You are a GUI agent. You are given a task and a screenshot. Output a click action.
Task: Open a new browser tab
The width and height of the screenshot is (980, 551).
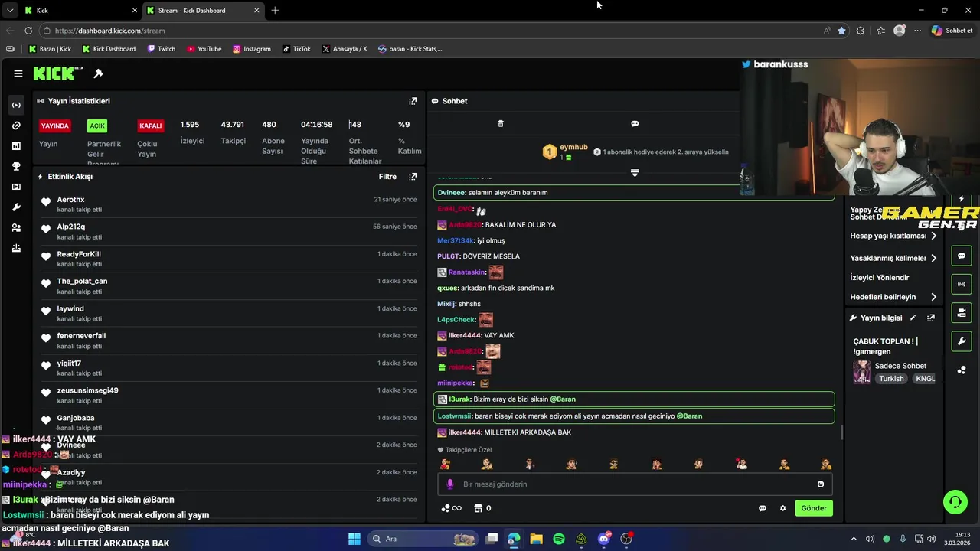tap(275, 11)
